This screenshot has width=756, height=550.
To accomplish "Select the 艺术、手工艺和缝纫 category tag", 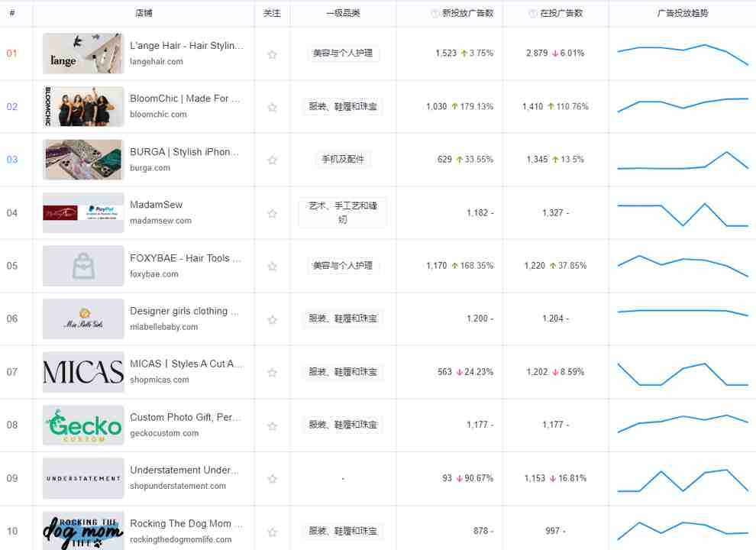I will click(343, 213).
